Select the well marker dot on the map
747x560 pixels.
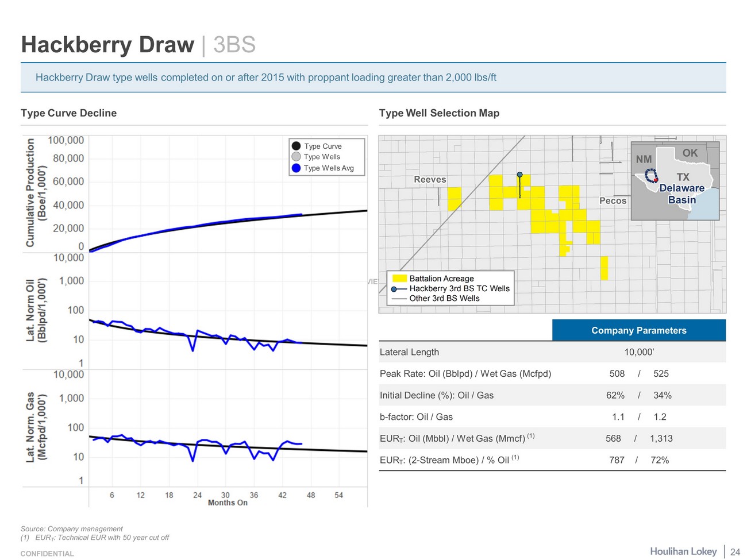point(519,175)
